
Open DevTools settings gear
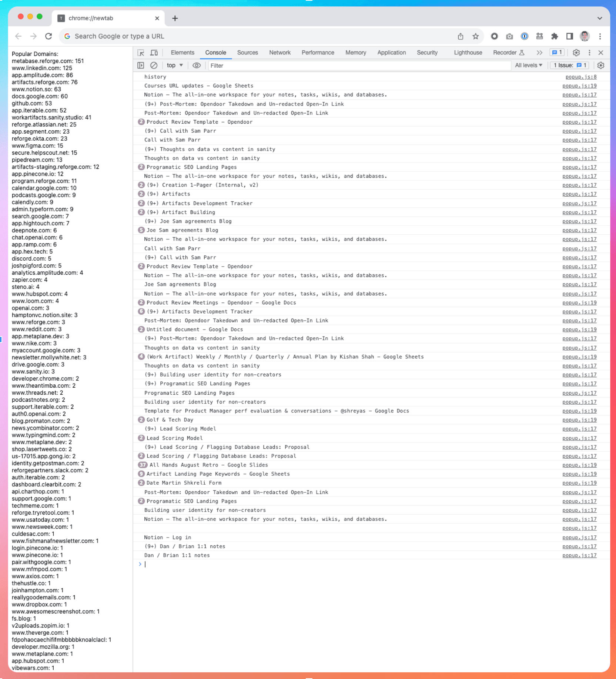[576, 53]
